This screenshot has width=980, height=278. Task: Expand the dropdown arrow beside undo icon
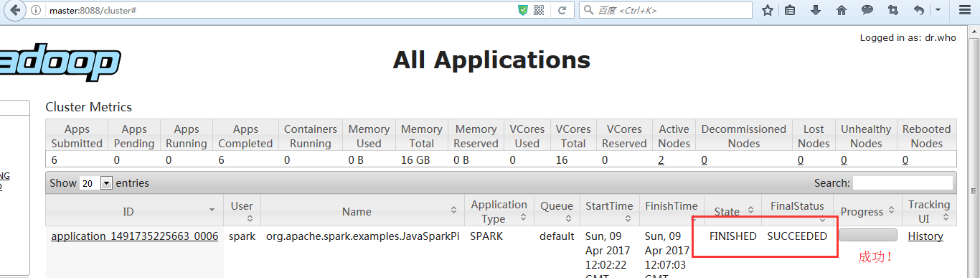(x=937, y=10)
